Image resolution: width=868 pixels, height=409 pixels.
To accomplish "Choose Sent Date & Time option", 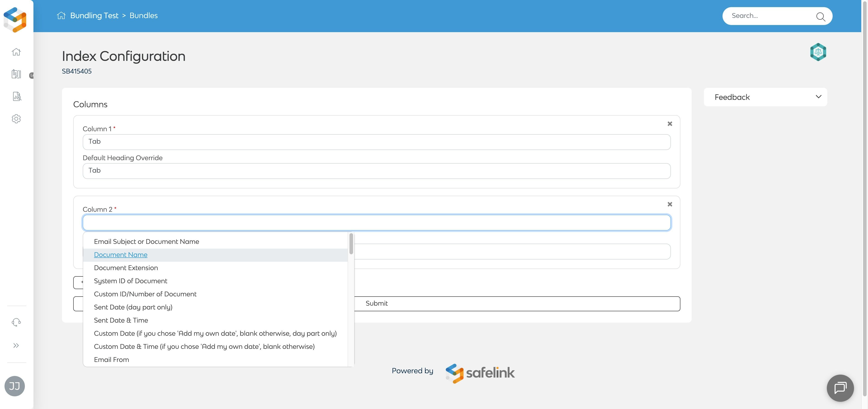I will pyautogui.click(x=121, y=320).
